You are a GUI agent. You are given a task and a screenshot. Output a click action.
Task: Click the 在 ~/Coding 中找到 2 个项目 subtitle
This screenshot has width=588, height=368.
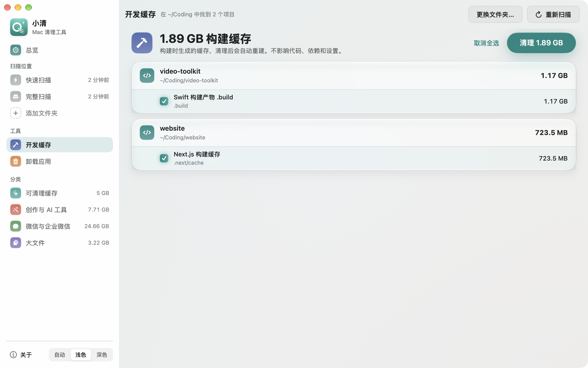pos(198,14)
